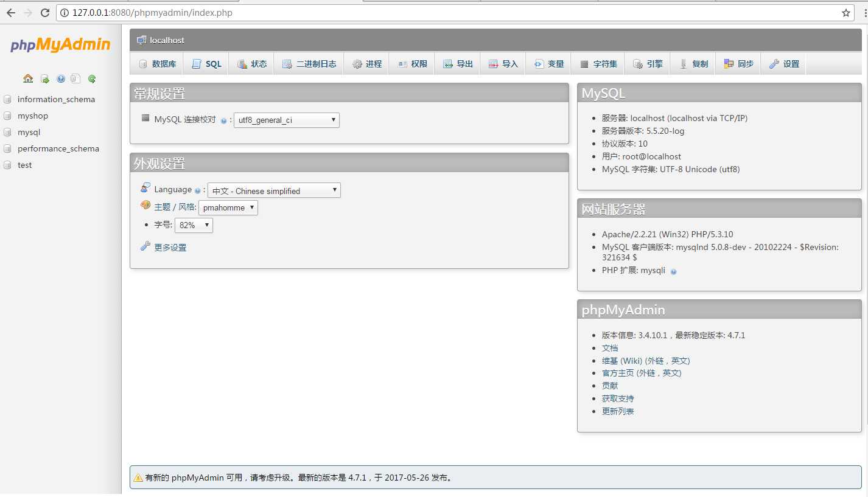
Task: Switch to the 变量 tab
Action: [x=548, y=64]
